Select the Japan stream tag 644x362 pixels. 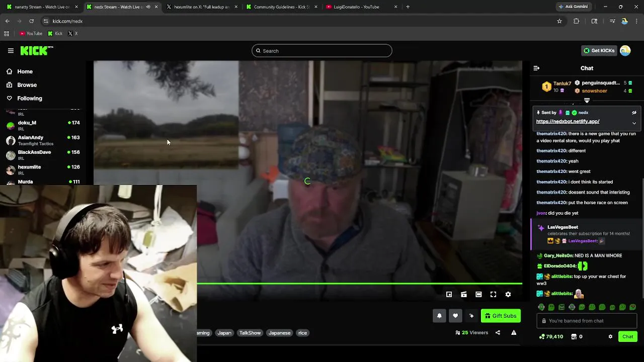(224, 333)
